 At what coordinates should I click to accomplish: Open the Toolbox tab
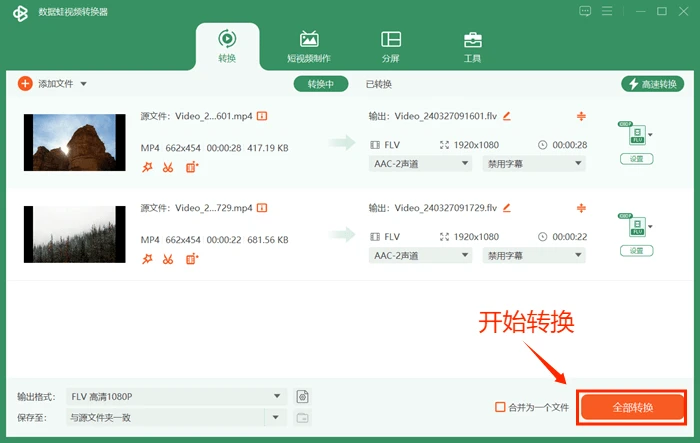click(x=472, y=46)
